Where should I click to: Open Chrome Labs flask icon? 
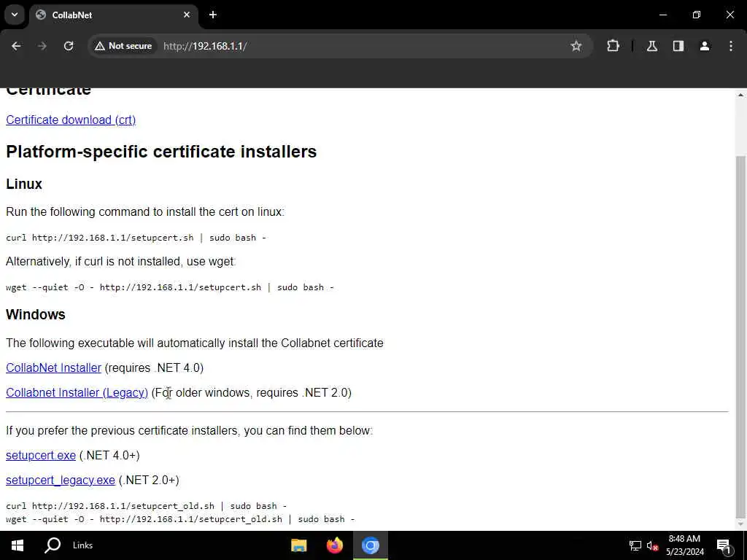652,46
